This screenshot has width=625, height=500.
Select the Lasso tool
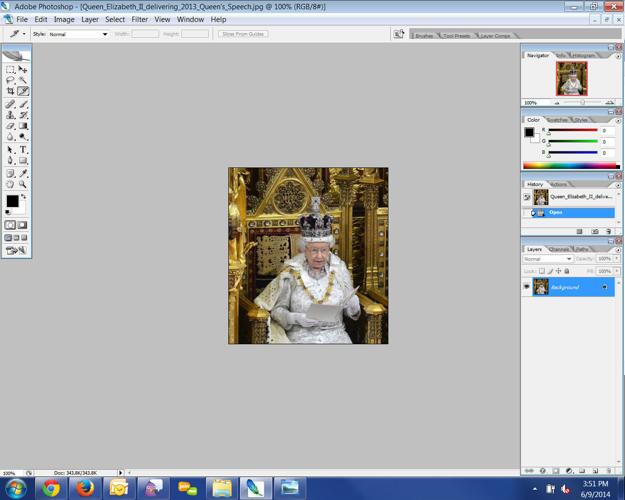coord(11,80)
